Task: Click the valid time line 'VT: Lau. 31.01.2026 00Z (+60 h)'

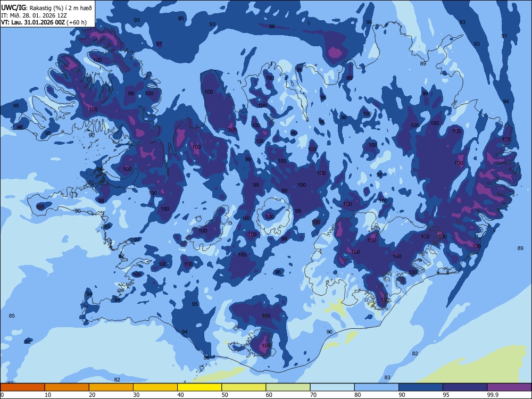Action: (44, 22)
